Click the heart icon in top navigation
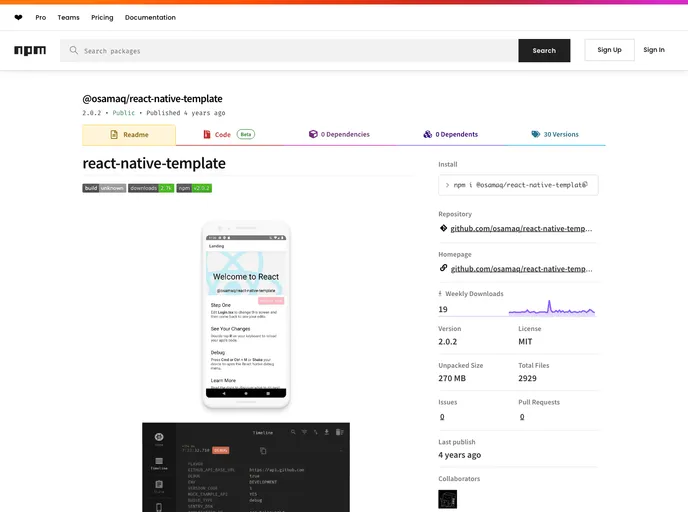688x512 pixels. (18, 18)
